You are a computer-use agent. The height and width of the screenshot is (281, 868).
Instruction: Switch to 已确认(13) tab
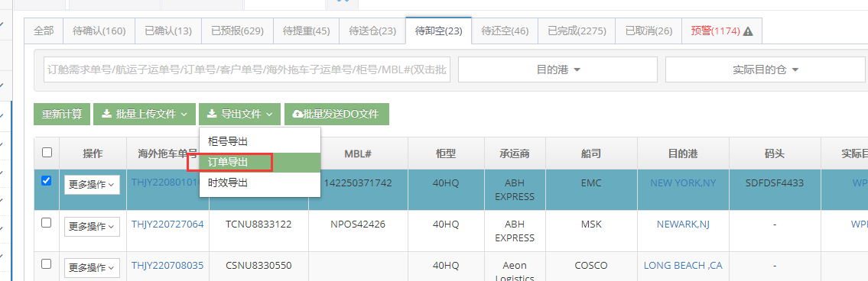click(x=168, y=31)
